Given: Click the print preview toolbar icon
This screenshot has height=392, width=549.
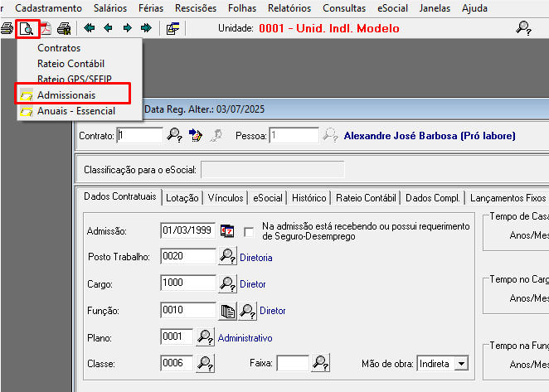Looking at the screenshot, I should (28, 28).
